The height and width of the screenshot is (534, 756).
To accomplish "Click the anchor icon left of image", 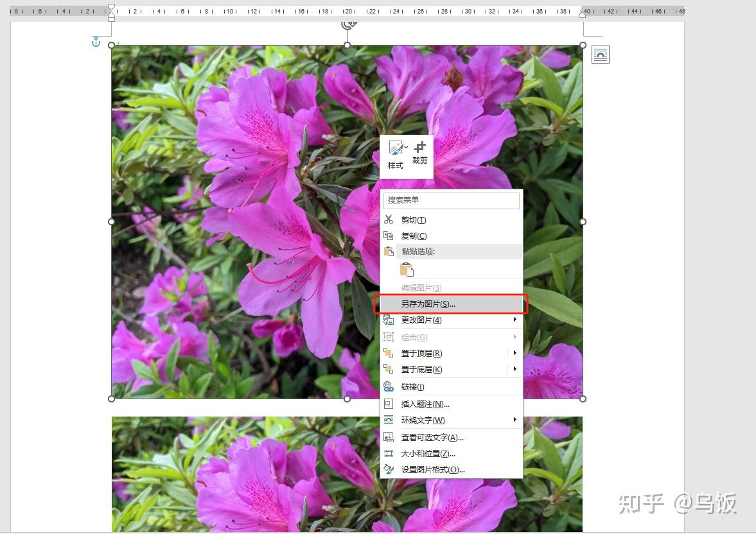I will click(x=96, y=42).
